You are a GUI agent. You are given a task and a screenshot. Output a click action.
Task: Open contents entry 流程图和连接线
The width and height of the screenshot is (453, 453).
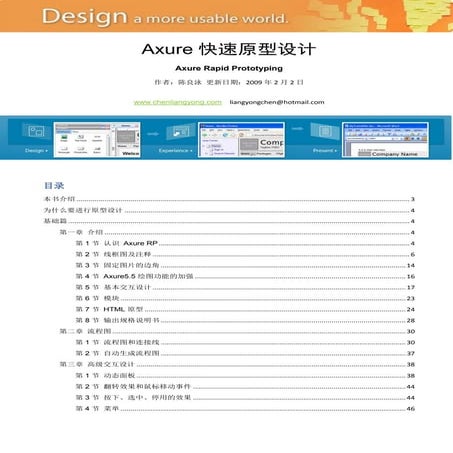[245, 342]
